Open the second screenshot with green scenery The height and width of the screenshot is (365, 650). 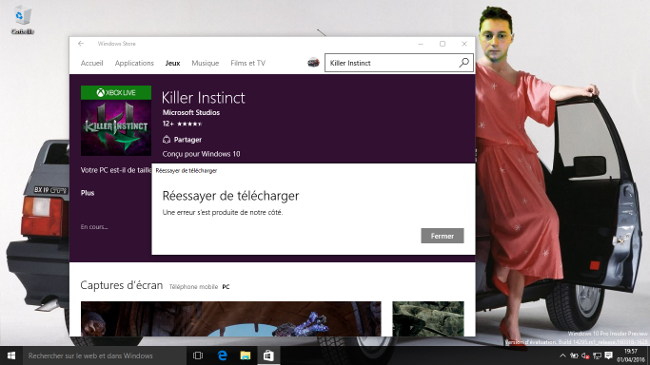tap(428, 319)
